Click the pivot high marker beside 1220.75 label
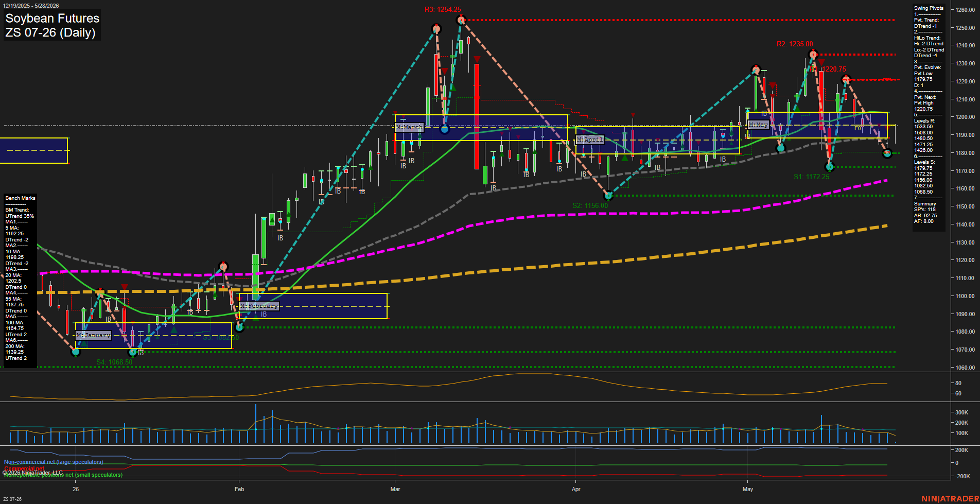This screenshot has height=504, width=980. pyautogui.click(x=846, y=79)
